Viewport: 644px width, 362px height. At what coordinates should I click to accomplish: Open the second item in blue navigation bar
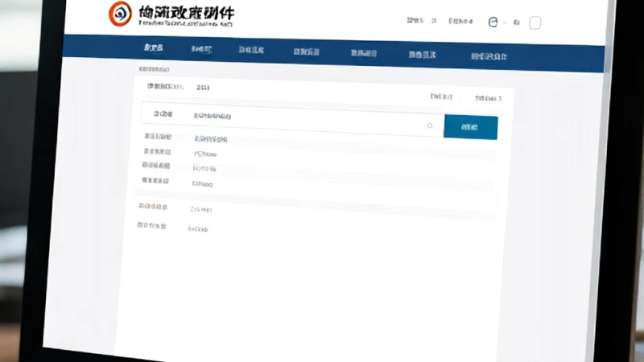click(201, 49)
